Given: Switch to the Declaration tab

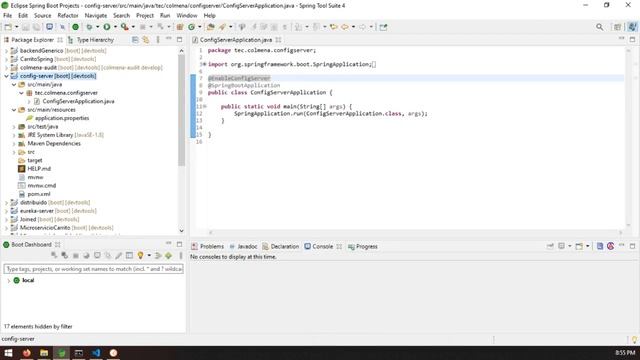Looking at the screenshot, I should 280,246.
